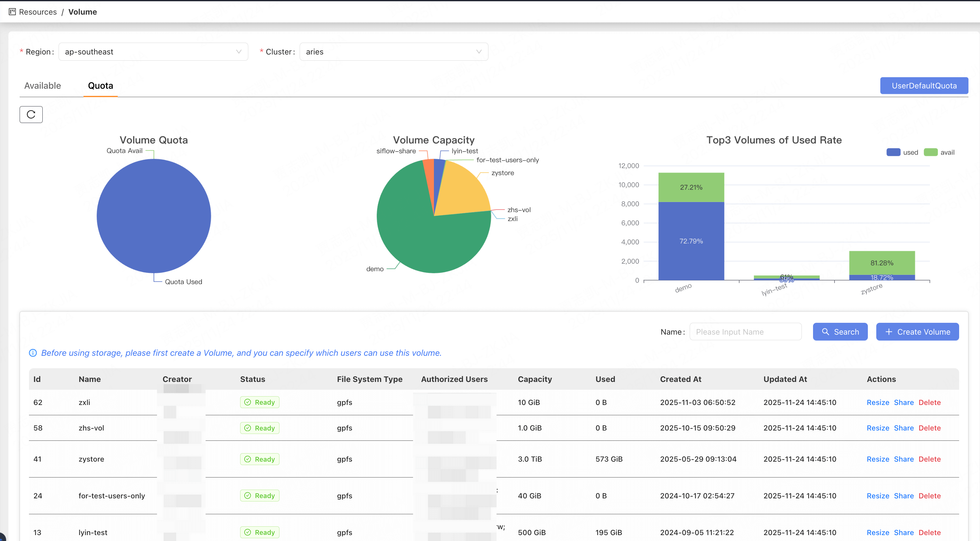Viewport: 980px width, 541px height.
Task: Click the Name column header
Action: (90, 379)
